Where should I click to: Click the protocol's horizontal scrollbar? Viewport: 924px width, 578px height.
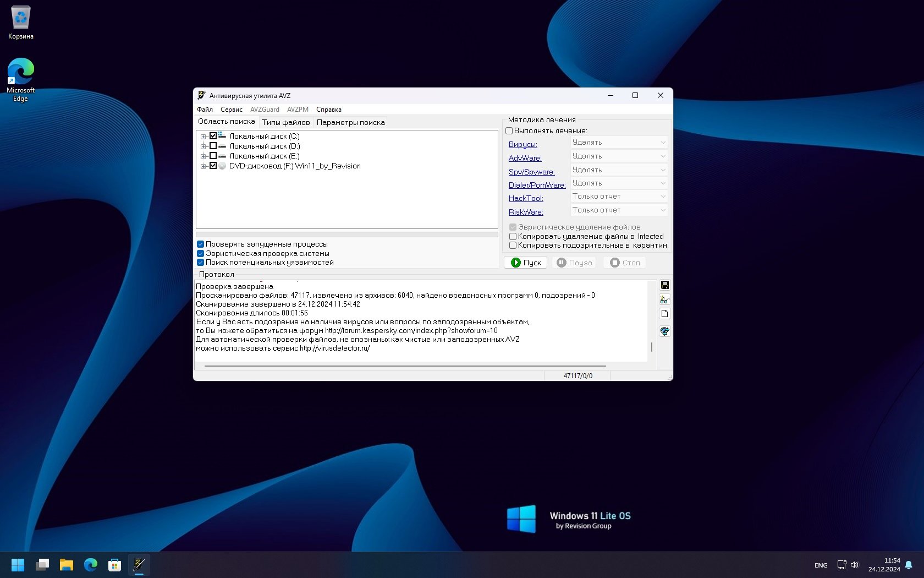(405, 366)
